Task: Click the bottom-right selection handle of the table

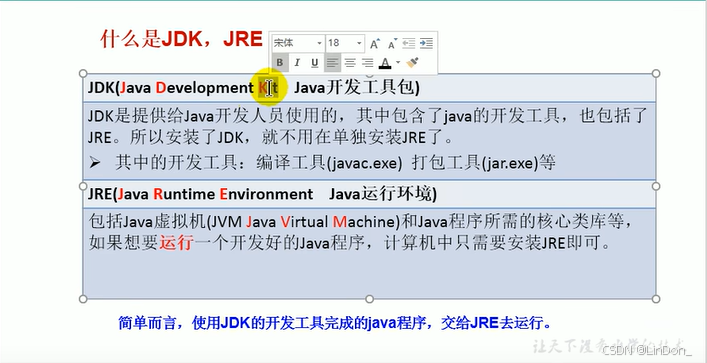Action: (x=656, y=299)
